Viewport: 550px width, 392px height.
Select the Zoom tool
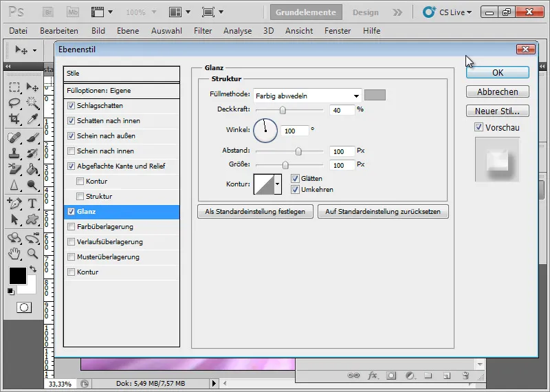(x=32, y=253)
